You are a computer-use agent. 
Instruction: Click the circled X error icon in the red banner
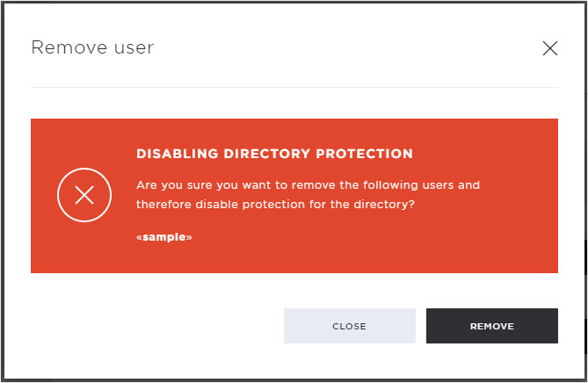(84, 195)
